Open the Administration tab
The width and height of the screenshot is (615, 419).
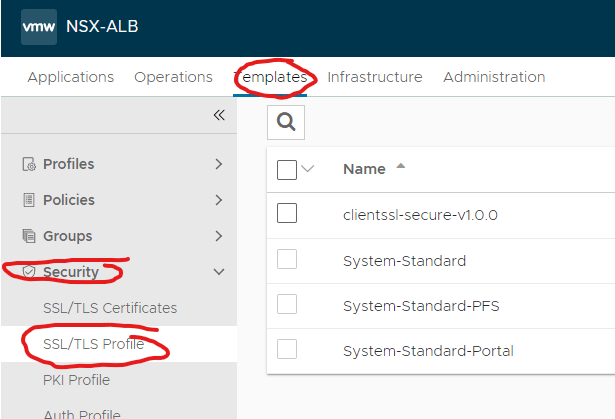494,77
